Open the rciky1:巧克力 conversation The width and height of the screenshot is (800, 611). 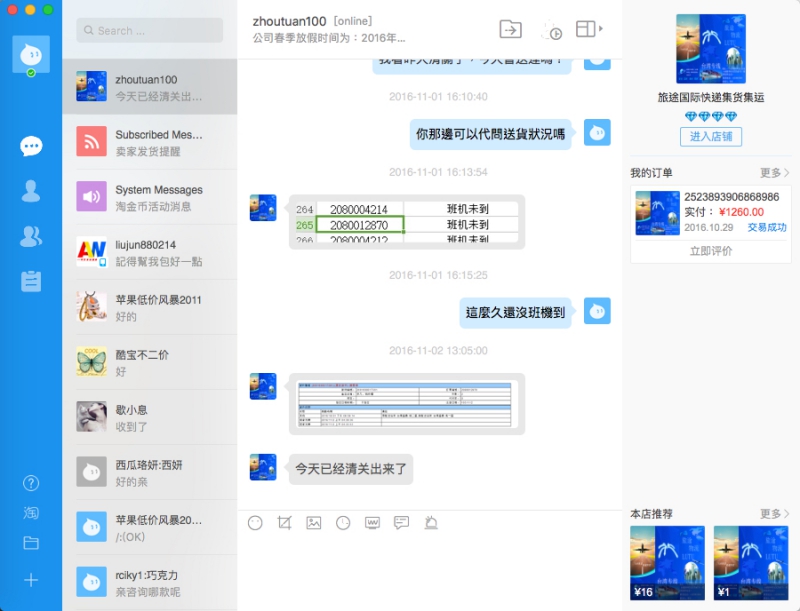(149, 582)
